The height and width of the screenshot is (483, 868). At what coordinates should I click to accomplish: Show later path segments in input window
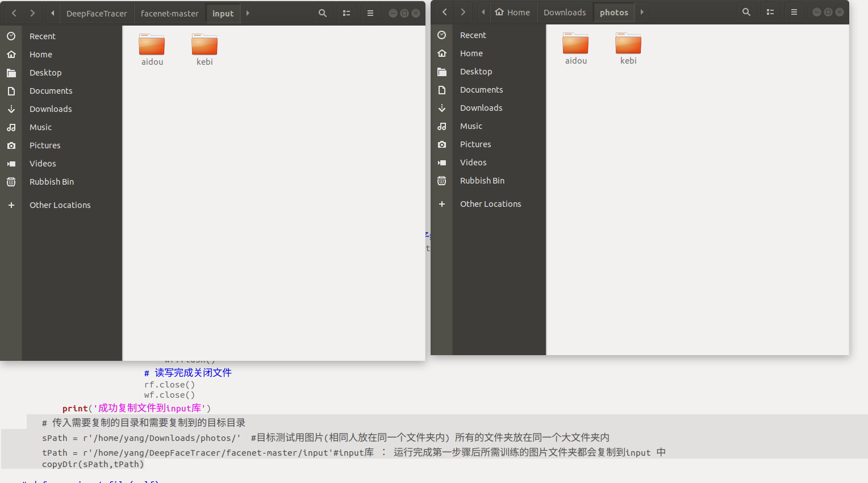click(x=248, y=13)
